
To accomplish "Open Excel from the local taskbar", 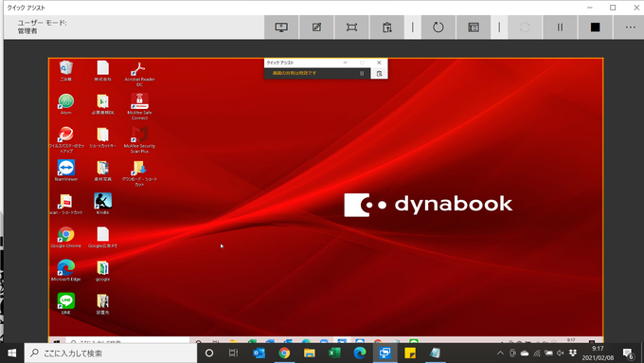I will tap(334, 354).
